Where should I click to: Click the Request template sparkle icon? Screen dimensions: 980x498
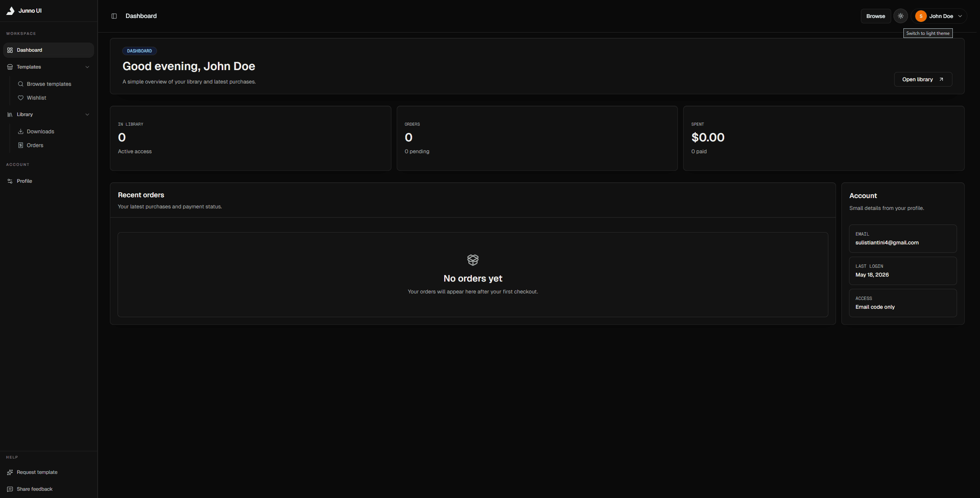[10, 472]
